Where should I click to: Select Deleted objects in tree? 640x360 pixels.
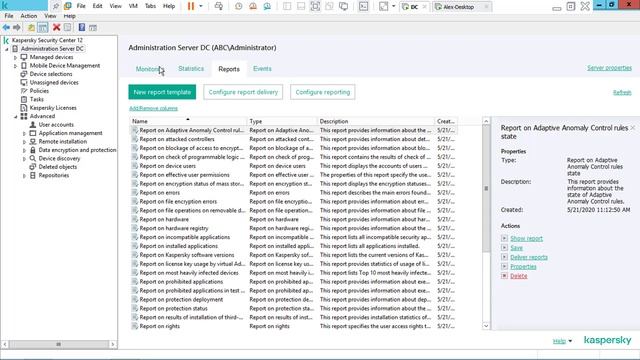click(x=58, y=167)
